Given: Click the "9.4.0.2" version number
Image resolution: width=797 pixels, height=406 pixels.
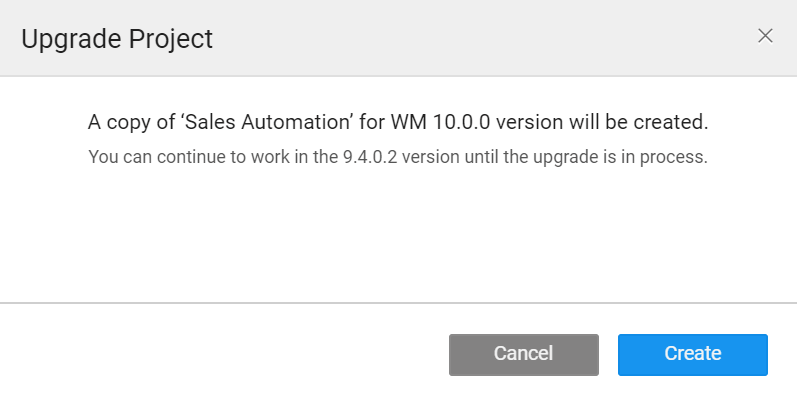Looking at the screenshot, I should coord(369,157).
